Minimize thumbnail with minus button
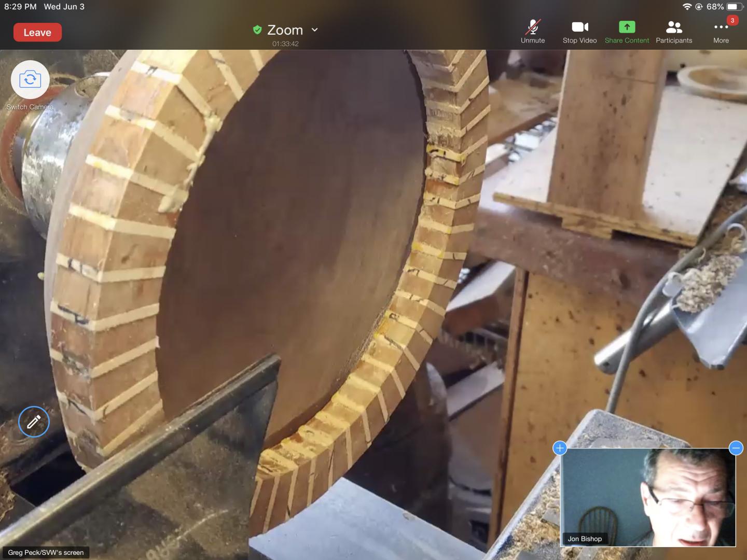Viewport: 747px width, 560px height. pos(736,448)
